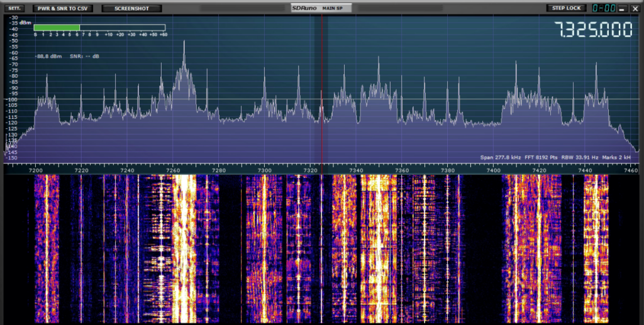
Task: Open the SETT. settings panel
Action: click(14, 8)
